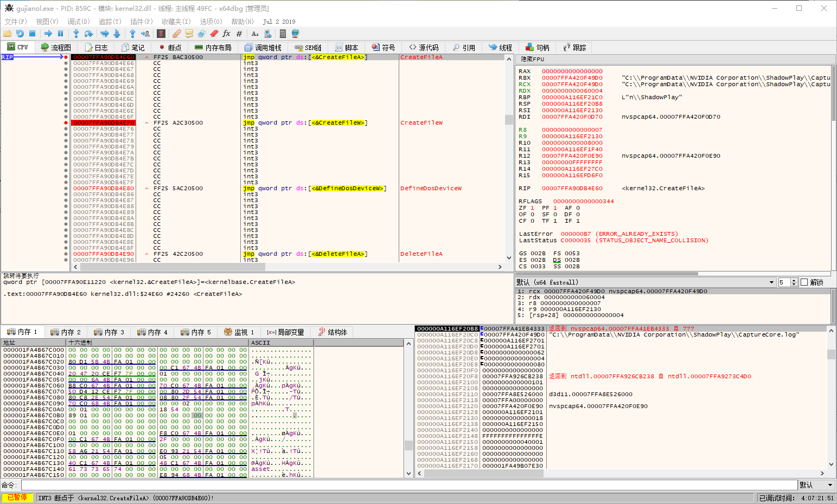This screenshot has width=837, height=504.
Task: Select the 内存 2 dump tab
Action: [x=66, y=332]
